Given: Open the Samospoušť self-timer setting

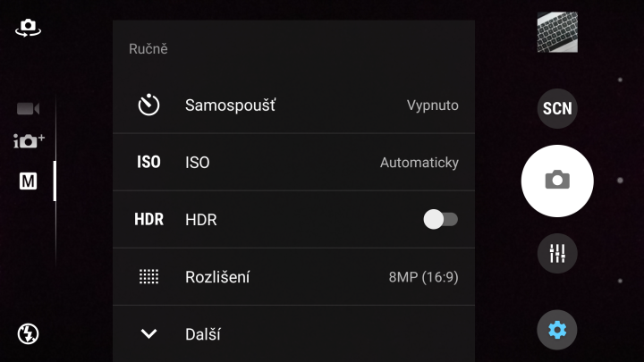Looking at the screenshot, I should (230, 105).
